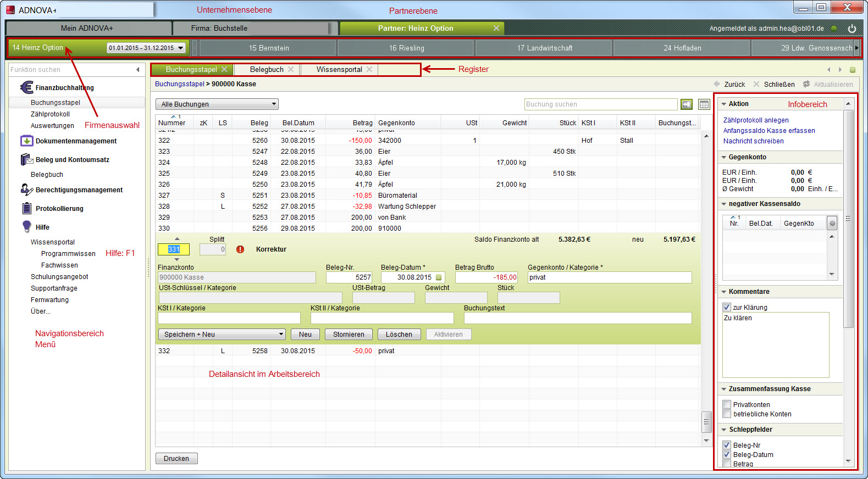The height and width of the screenshot is (479, 868).
Task: Switch to the Belegbuch tab
Action: click(x=267, y=70)
